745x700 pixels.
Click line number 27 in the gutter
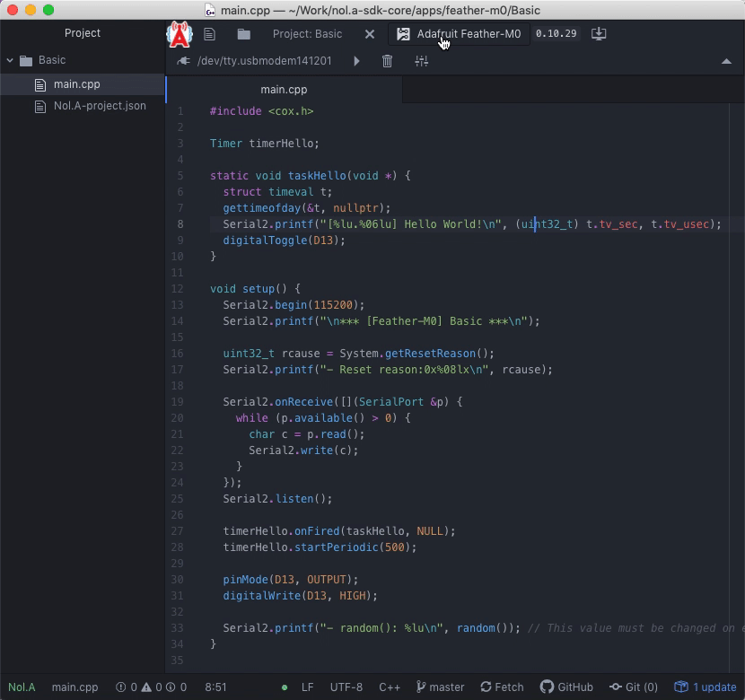pyautogui.click(x=177, y=531)
